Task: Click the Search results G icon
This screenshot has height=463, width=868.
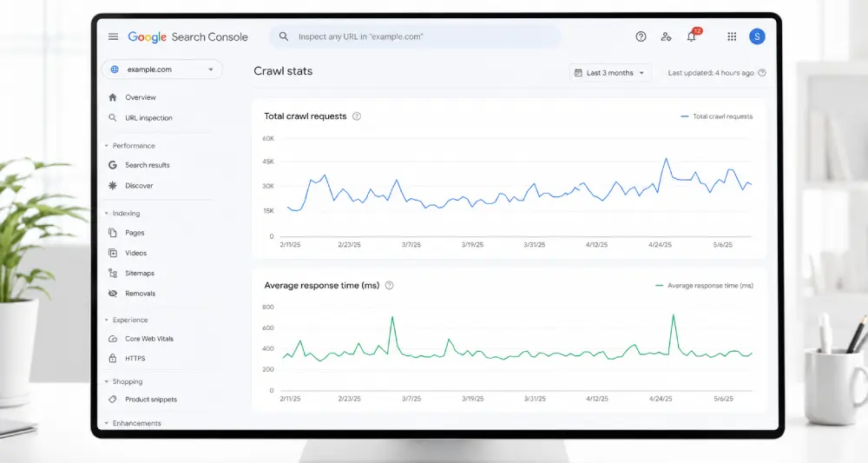Action: [x=113, y=165]
